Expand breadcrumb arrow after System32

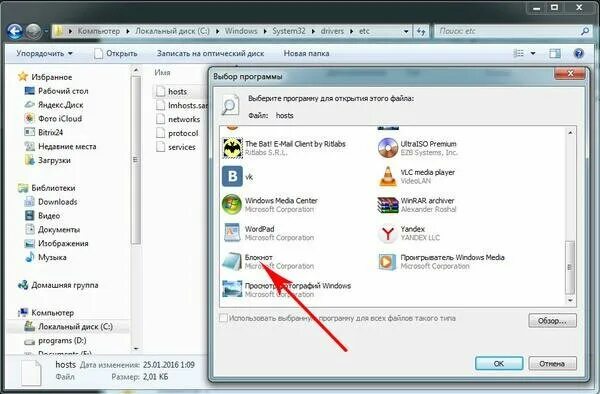point(313,31)
